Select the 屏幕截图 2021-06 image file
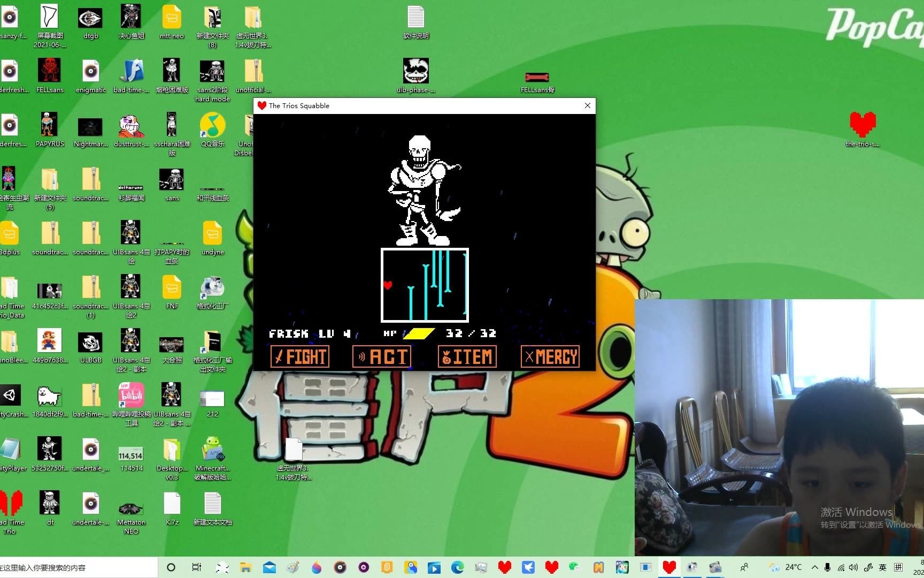This screenshot has width=924, height=578. [49, 27]
